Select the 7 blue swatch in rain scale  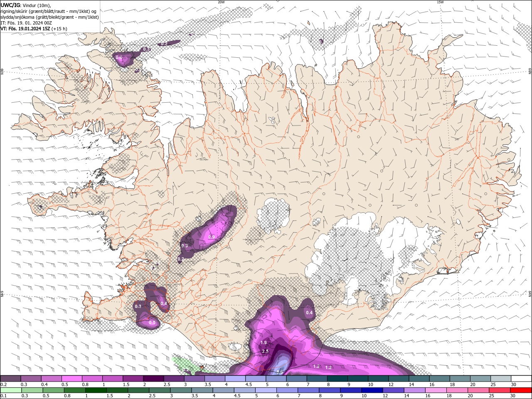(308, 390)
